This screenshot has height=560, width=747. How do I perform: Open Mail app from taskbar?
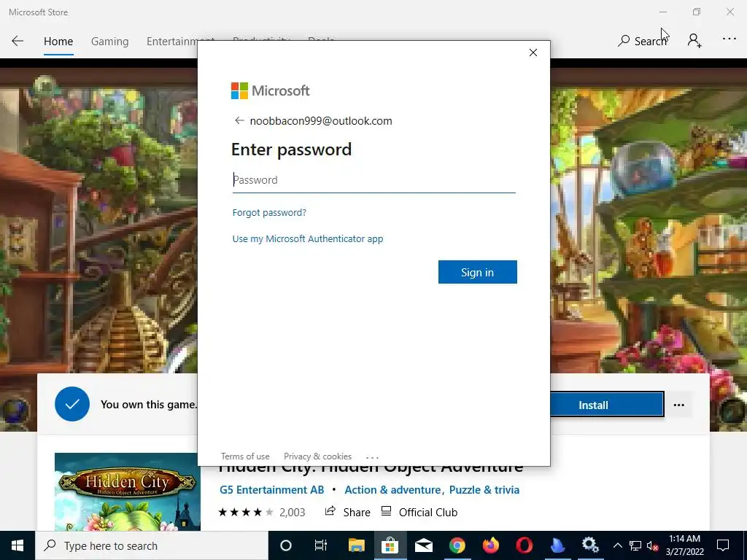coord(423,545)
